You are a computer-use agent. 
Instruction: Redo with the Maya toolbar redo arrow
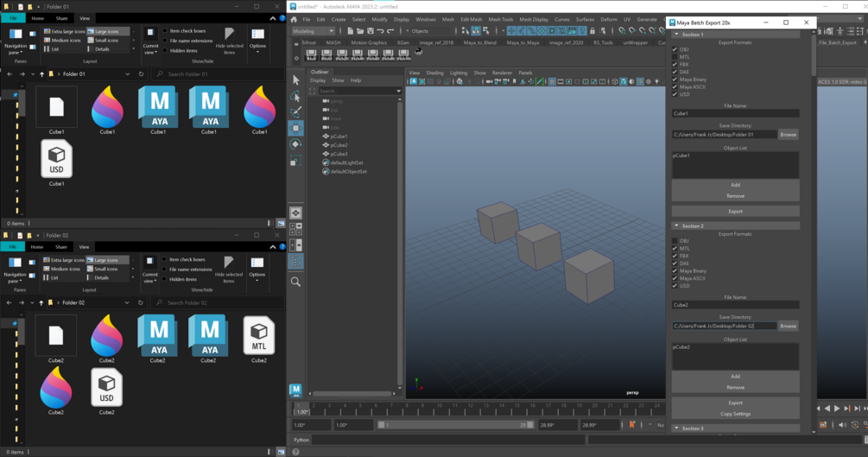point(391,31)
